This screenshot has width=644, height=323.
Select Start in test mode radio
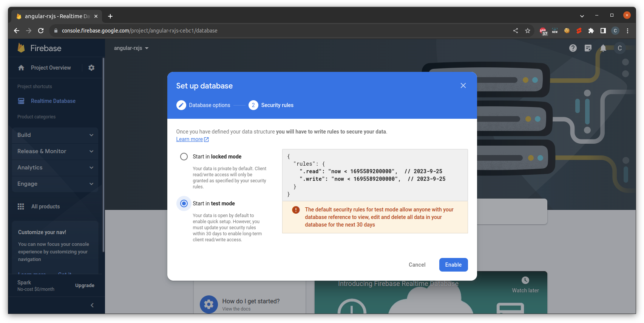pyautogui.click(x=184, y=203)
